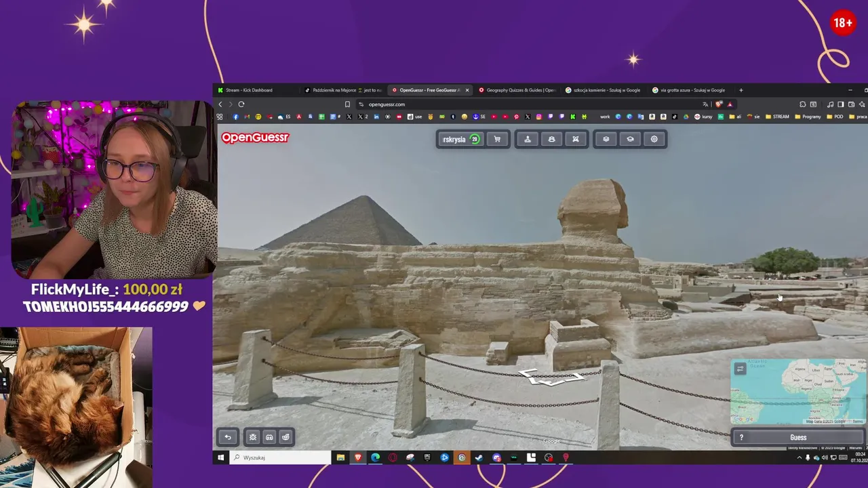The image size is (868, 488).
Task: Open the STREAM bookmarks folder
Action: click(x=777, y=117)
